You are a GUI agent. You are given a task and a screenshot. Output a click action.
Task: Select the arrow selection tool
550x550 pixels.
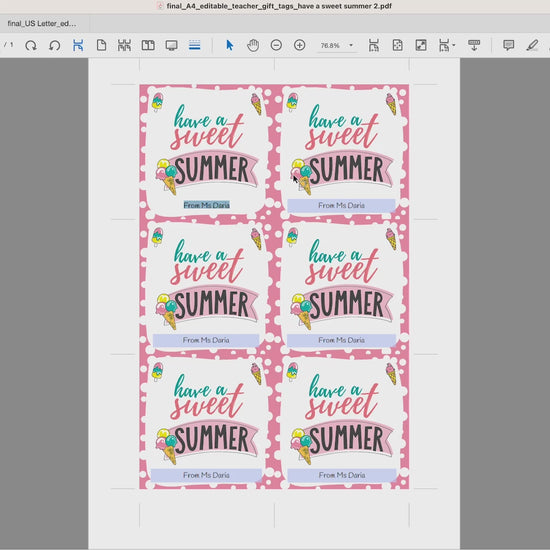point(230,45)
